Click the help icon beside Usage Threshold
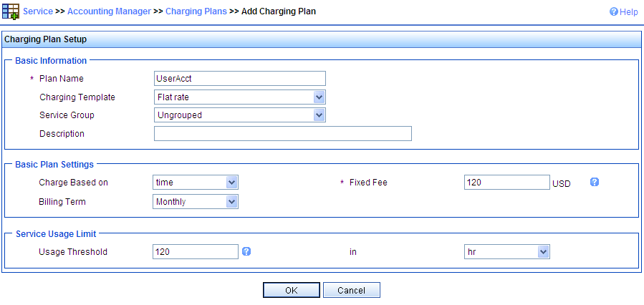 click(x=246, y=251)
